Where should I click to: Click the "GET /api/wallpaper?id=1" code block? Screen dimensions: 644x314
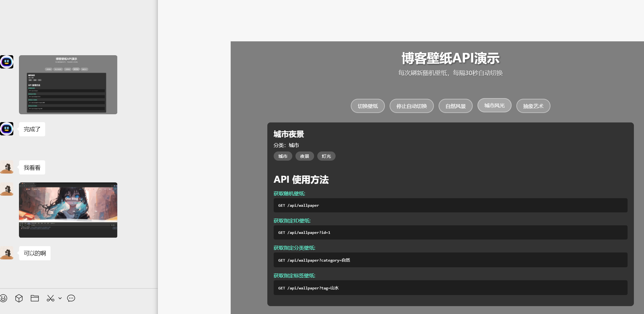pos(450,233)
